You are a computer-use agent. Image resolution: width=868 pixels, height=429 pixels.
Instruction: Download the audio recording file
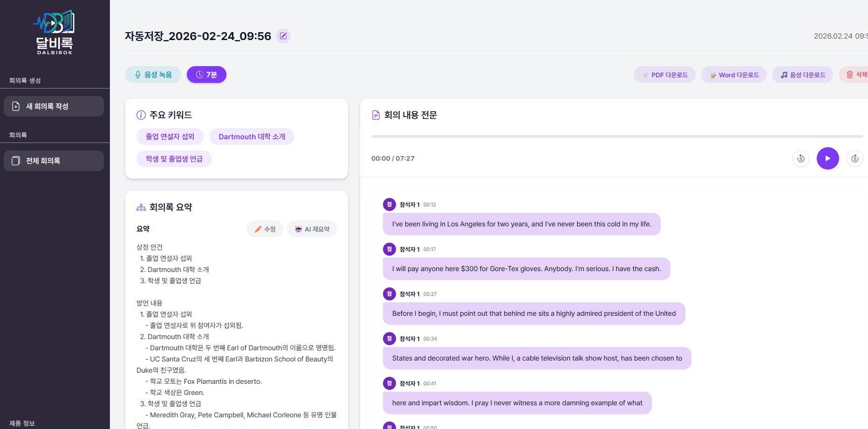point(802,75)
